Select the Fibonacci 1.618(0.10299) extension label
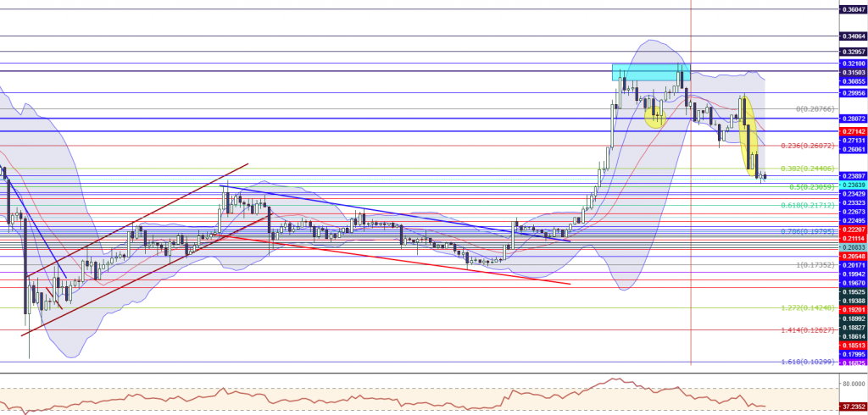 tap(807, 362)
